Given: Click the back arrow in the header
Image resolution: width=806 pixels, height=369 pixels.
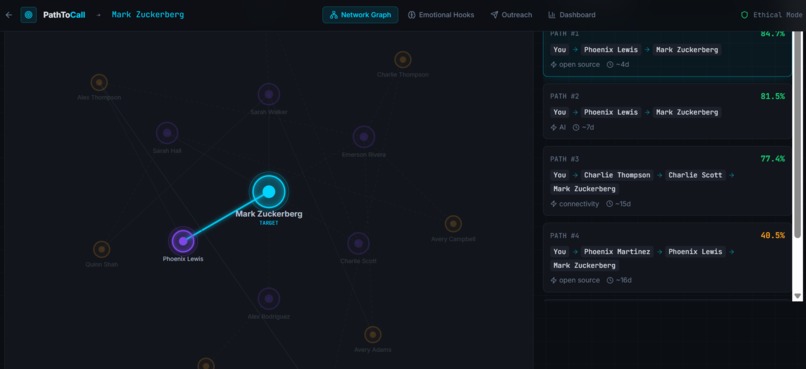Looking at the screenshot, I should 8,15.
